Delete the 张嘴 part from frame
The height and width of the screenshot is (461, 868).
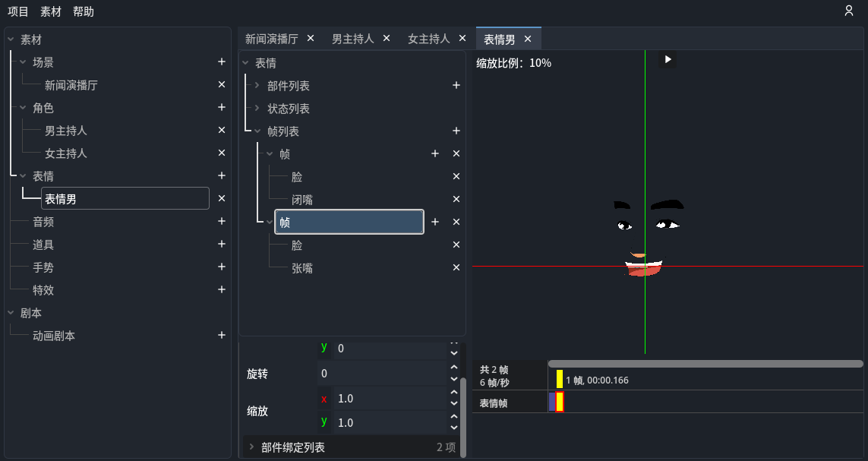point(456,268)
